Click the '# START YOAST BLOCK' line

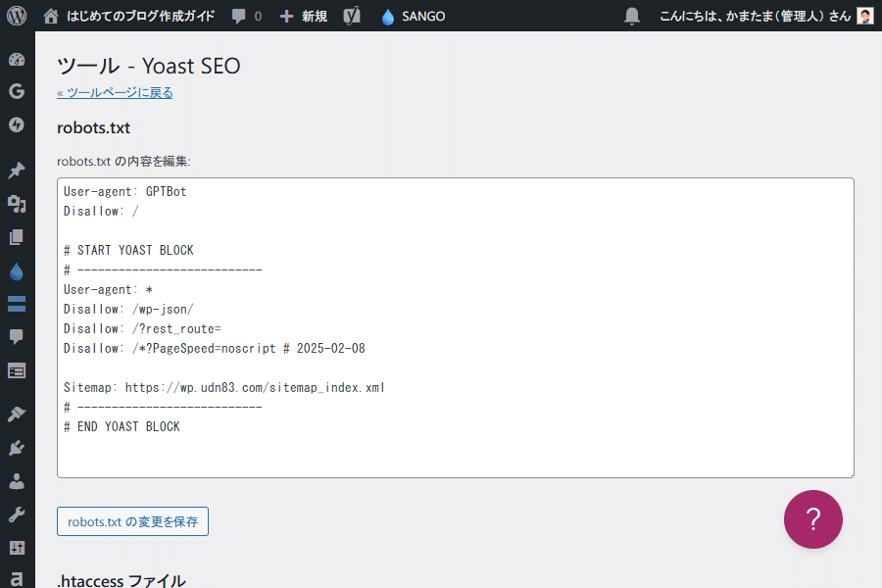tap(128, 251)
